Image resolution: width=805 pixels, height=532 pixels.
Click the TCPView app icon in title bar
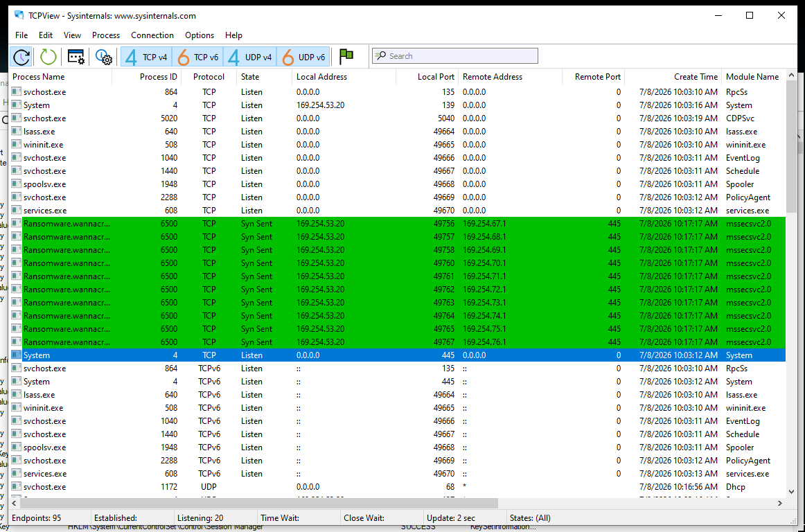point(19,15)
